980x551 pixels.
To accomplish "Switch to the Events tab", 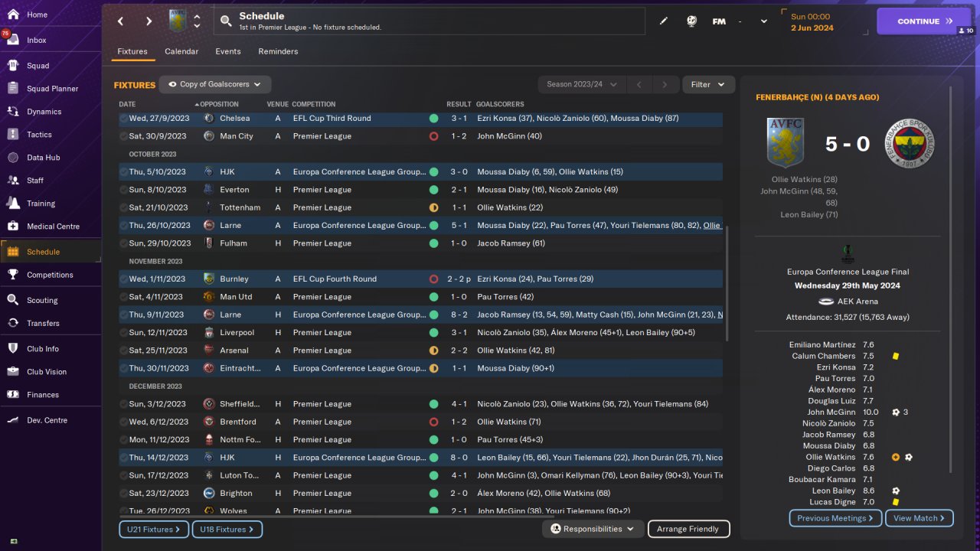I will tap(228, 52).
